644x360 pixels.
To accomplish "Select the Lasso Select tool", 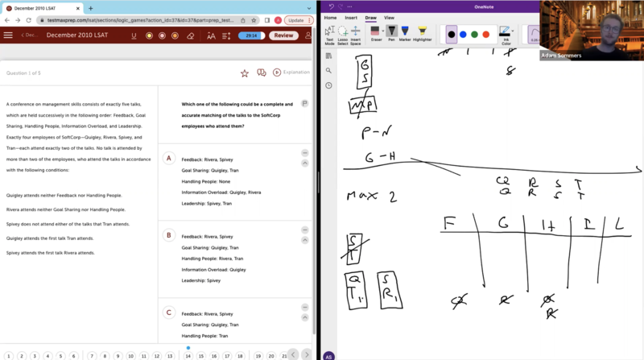I will (x=342, y=35).
